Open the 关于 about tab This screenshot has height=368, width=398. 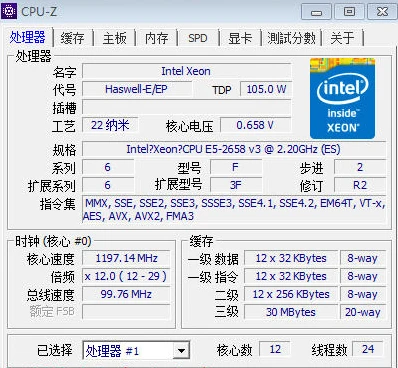(x=342, y=38)
